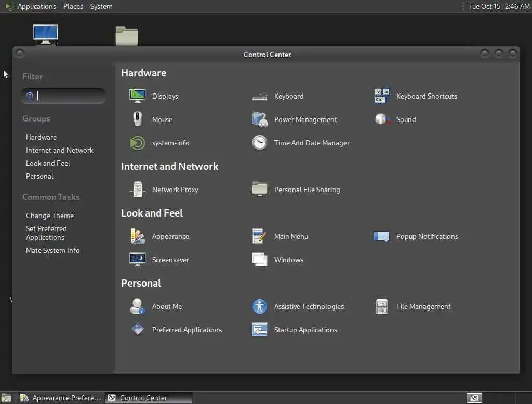Launch the Keyboard Shortcuts icon

[x=382, y=96]
